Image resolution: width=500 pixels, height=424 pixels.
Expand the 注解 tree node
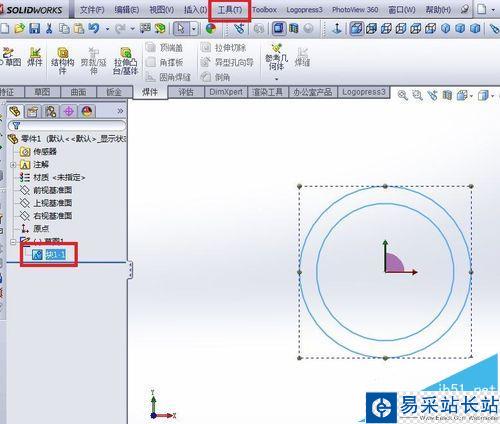click(x=13, y=165)
